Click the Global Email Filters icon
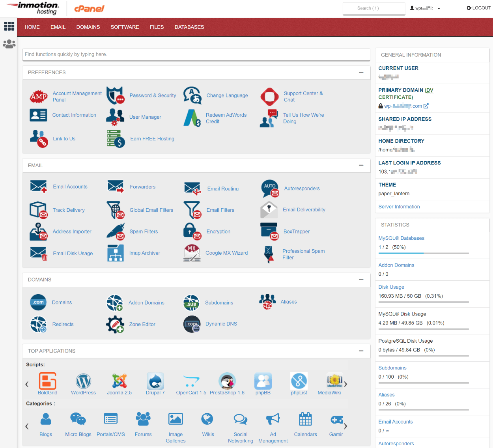The height and width of the screenshot is (448, 493). point(116,210)
